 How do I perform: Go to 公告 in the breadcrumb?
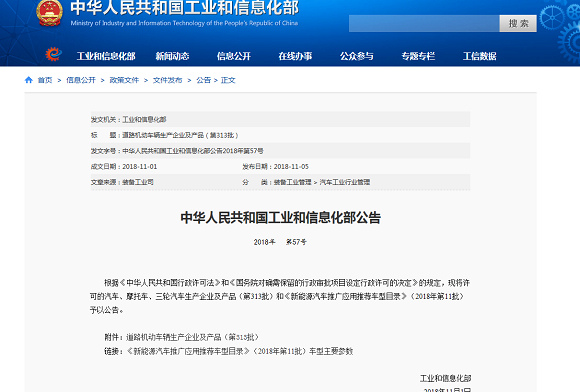coord(203,80)
